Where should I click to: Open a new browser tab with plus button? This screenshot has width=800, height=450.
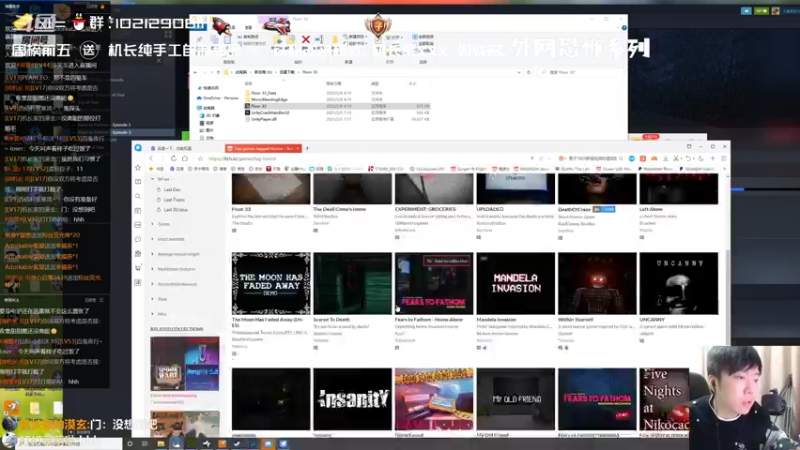point(307,148)
